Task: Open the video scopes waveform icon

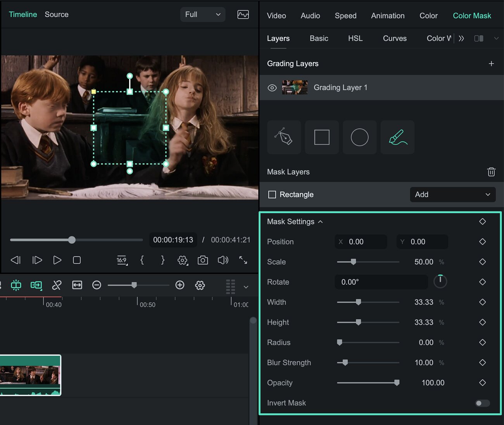Action: click(x=243, y=15)
